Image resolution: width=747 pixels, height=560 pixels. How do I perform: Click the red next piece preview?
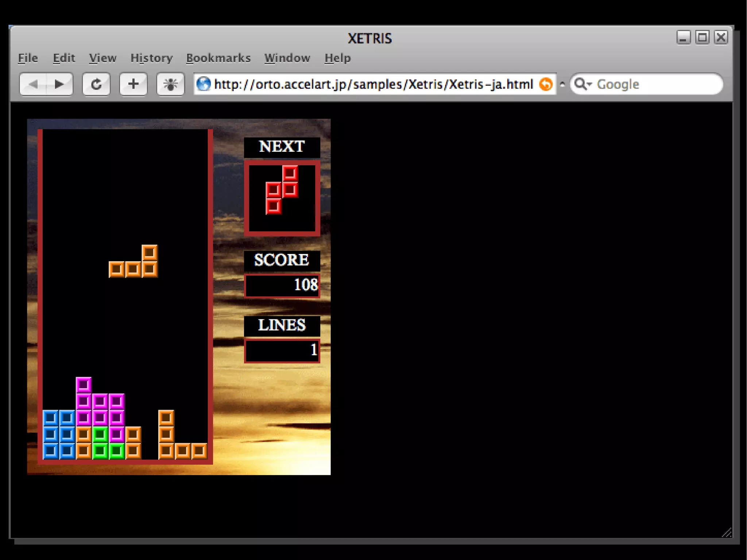click(282, 190)
